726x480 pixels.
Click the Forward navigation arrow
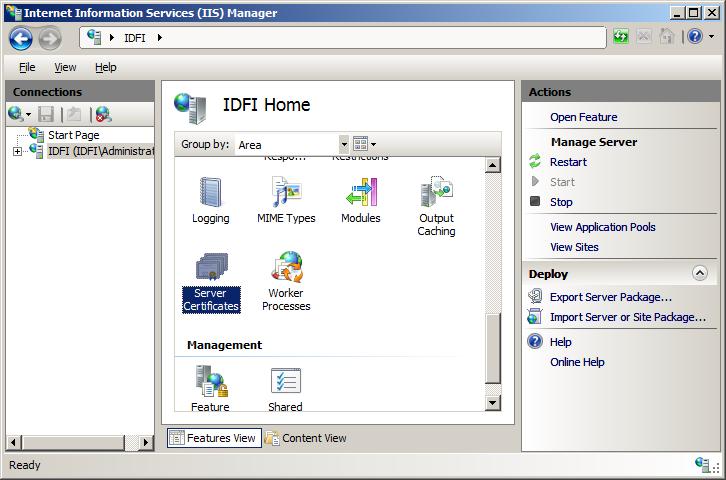coord(50,38)
